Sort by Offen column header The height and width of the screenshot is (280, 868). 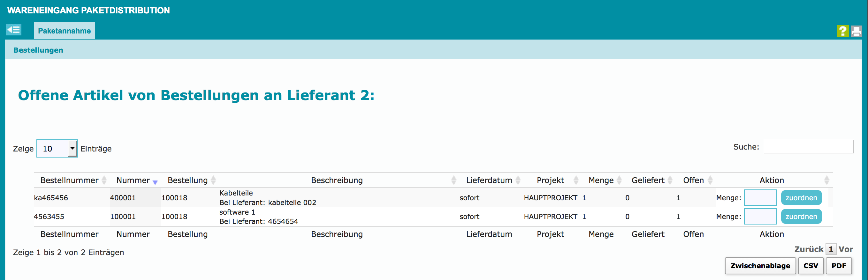click(x=693, y=181)
